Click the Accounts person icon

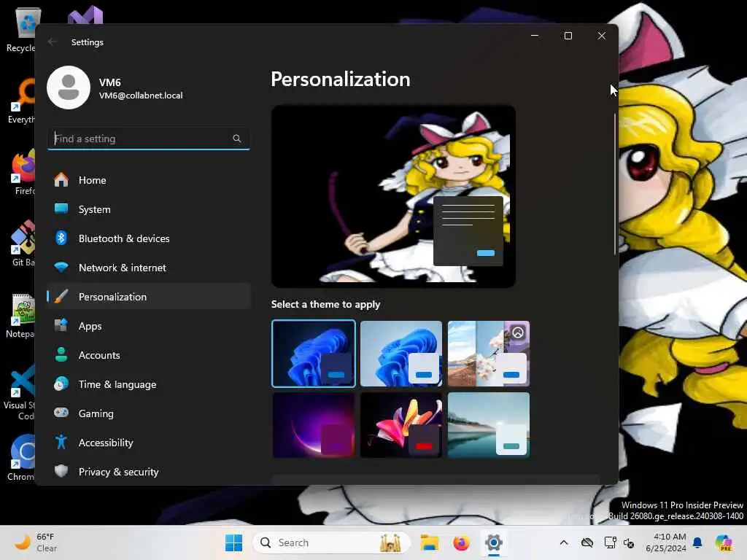[61, 355]
